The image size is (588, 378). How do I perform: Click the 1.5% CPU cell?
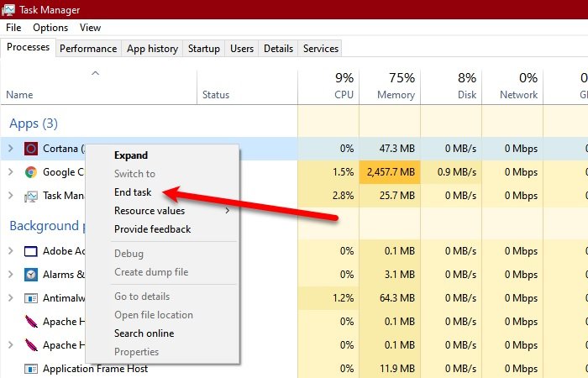328,172
